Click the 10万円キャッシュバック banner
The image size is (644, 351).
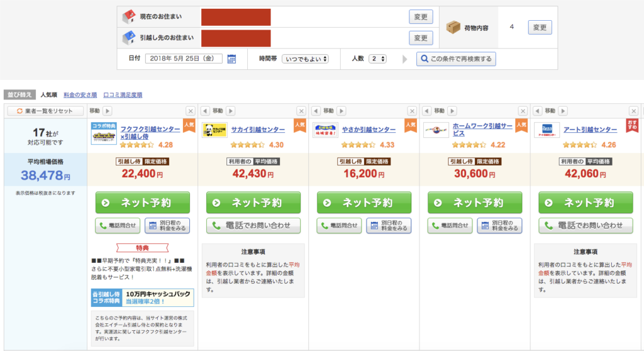[x=143, y=298]
